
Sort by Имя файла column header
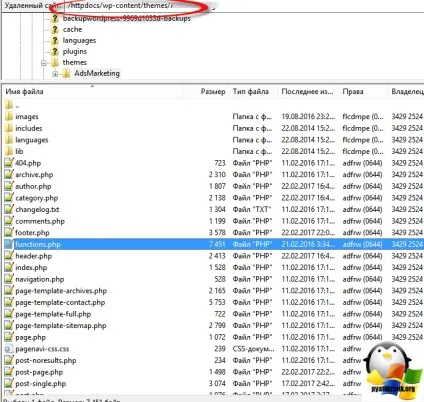pos(93,91)
